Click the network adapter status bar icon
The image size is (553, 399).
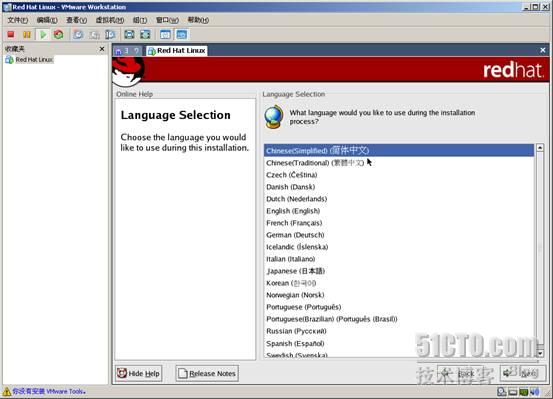click(x=524, y=392)
